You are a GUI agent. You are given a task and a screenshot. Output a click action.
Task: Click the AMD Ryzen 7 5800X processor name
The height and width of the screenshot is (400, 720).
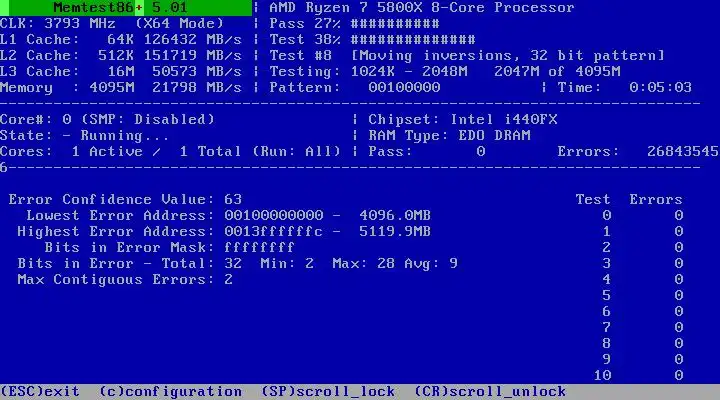[x=422, y=8]
